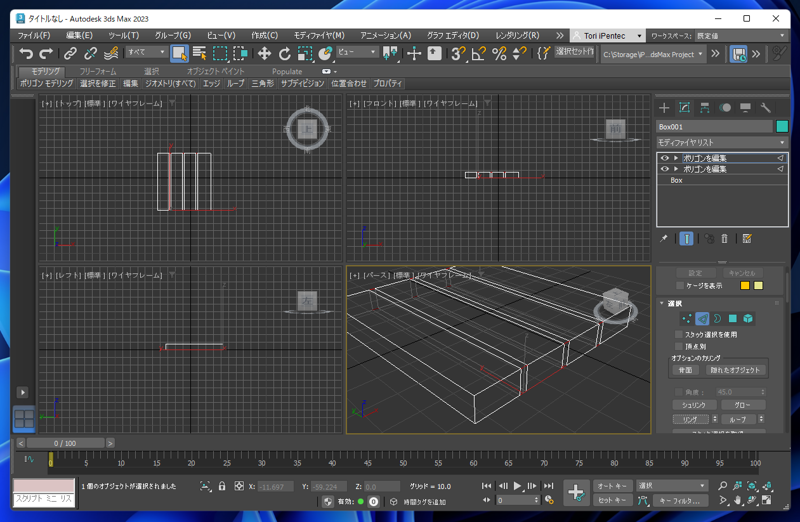Viewport: 800px width, 522px height.
Task: Click the シュリンク button
Action: click(x=694, y=405)
